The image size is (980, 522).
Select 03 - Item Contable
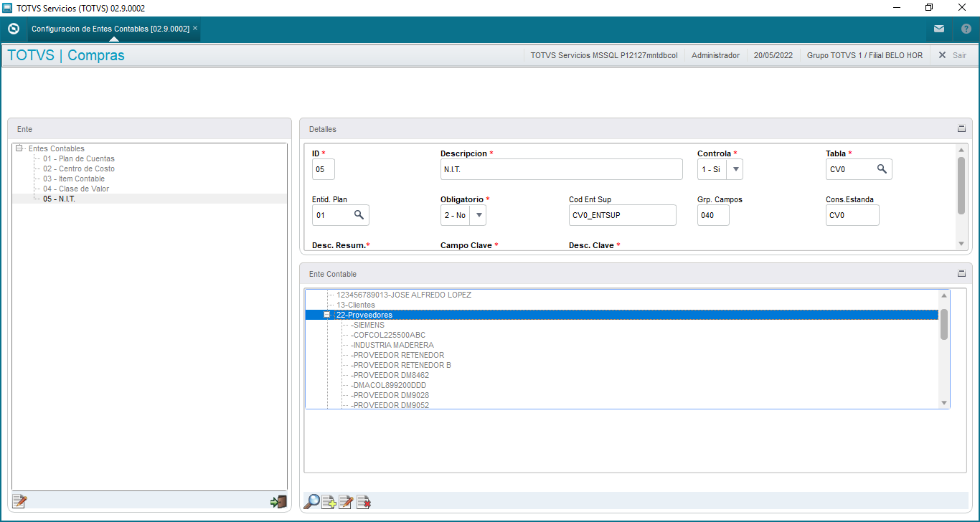[x=74, y=179]
